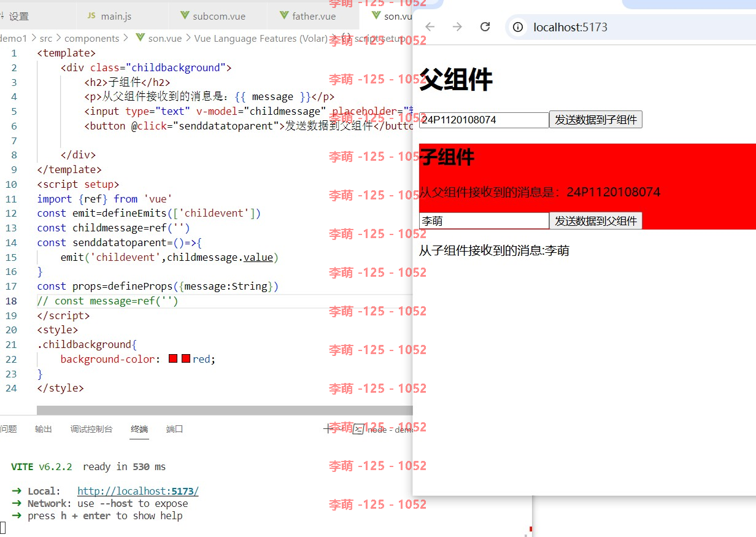Click the site info icon in address bar
The height and width of the screenshot is (537, 756).
coord(518,27)
